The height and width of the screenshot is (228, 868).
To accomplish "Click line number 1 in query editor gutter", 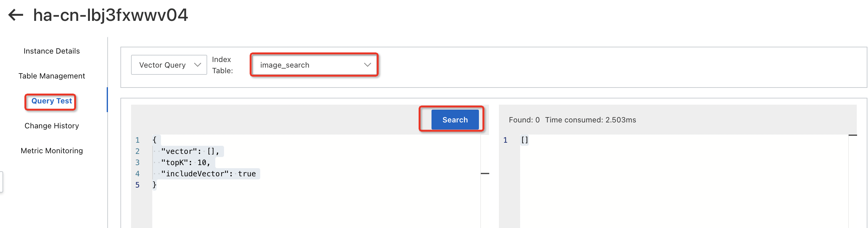I will click(137, 140).
